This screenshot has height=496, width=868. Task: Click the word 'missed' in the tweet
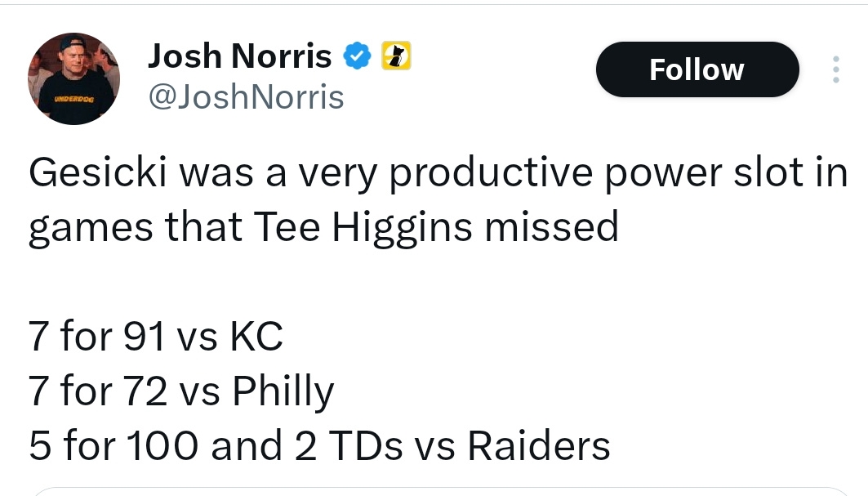(x=552, y=227)
